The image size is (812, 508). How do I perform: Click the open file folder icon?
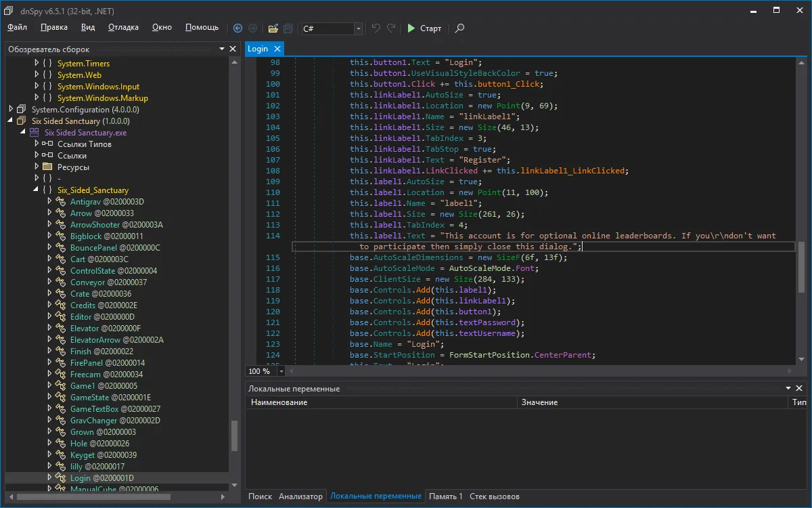273,28
